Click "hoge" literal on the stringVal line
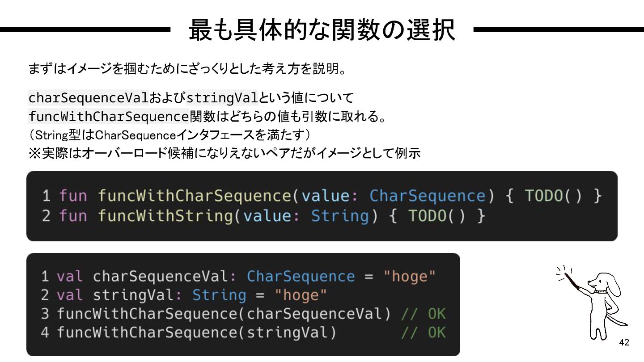 301,295
